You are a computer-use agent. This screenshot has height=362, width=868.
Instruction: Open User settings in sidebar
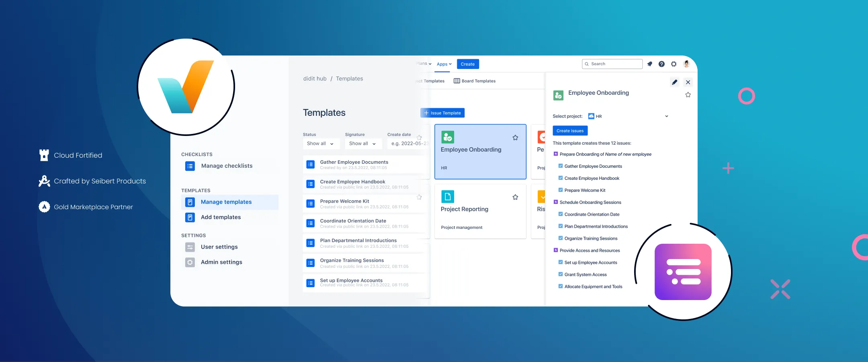point(230,247)
